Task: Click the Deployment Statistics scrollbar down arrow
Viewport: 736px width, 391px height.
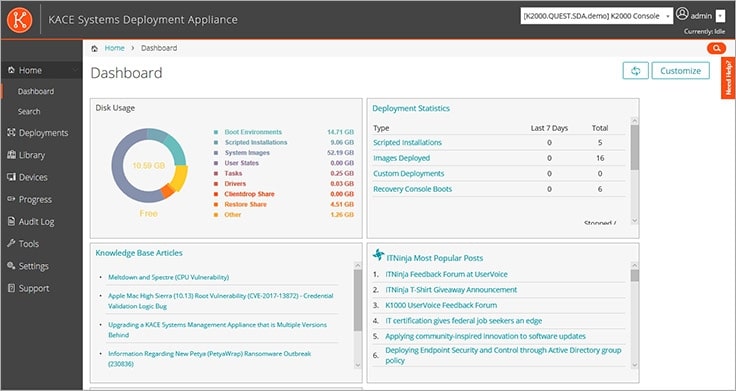Action: click(635, 221)
